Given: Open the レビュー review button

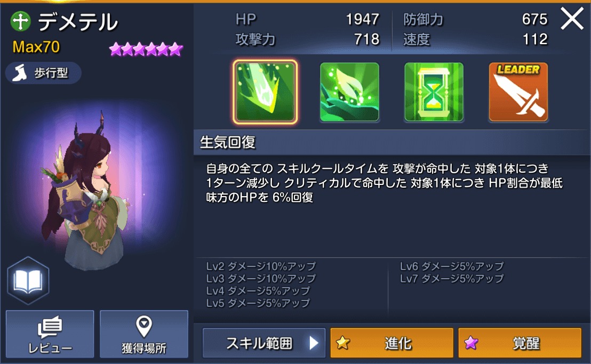Looking at the screenshot, I should pos(50,334).
